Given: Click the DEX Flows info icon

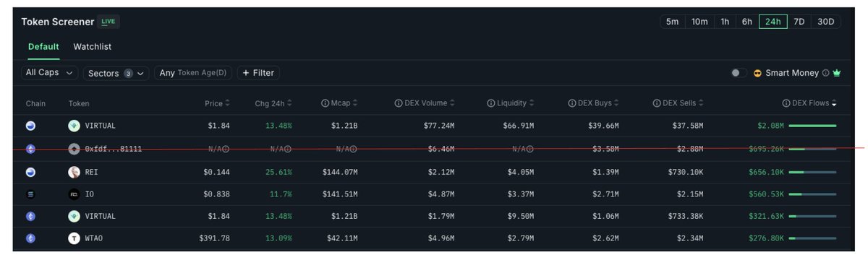Looking at the screenshot, I should (786, 103).
